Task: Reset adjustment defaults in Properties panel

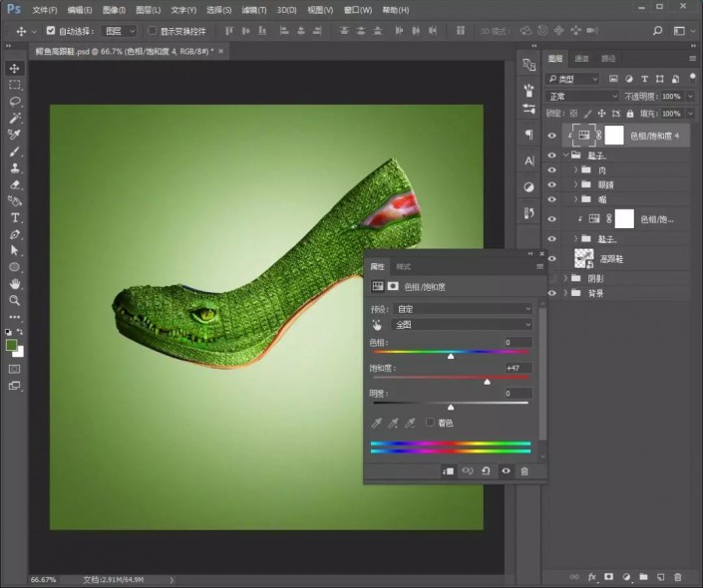Action: coord(486,471)
